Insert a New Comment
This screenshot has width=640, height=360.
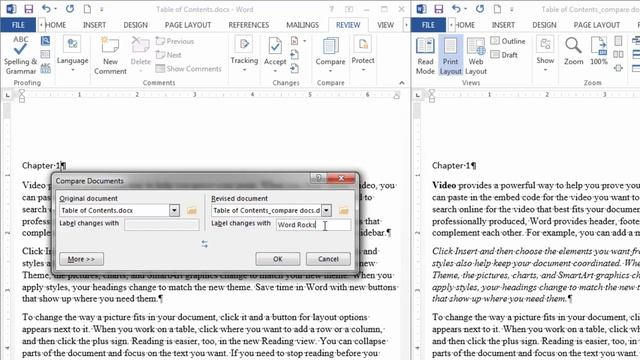point(110,55)
